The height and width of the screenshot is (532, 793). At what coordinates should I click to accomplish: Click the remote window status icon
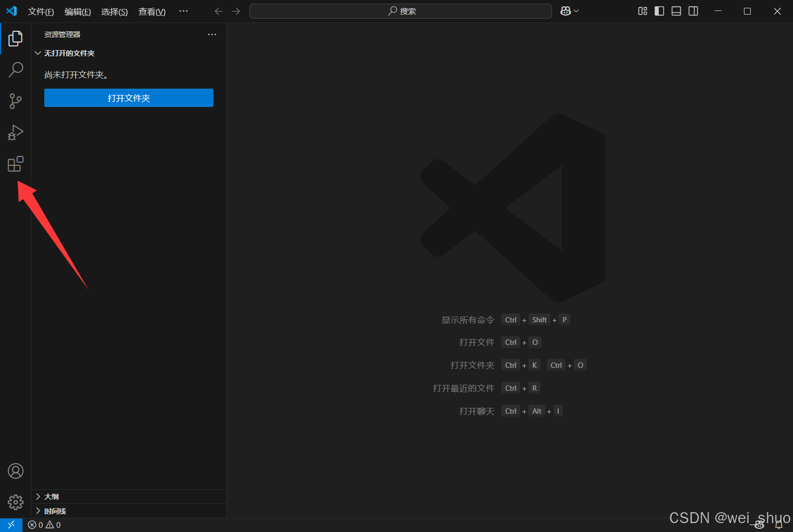click(11, 525)
